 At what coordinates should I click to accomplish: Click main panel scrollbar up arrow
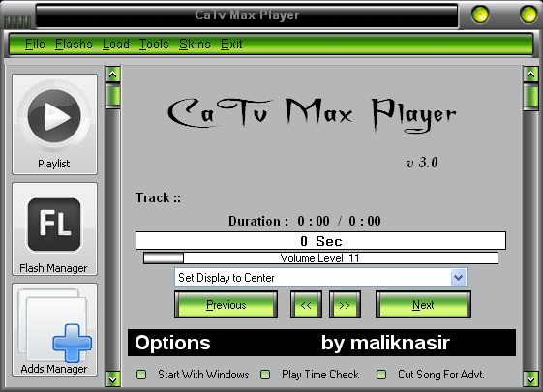click(530, 75)
